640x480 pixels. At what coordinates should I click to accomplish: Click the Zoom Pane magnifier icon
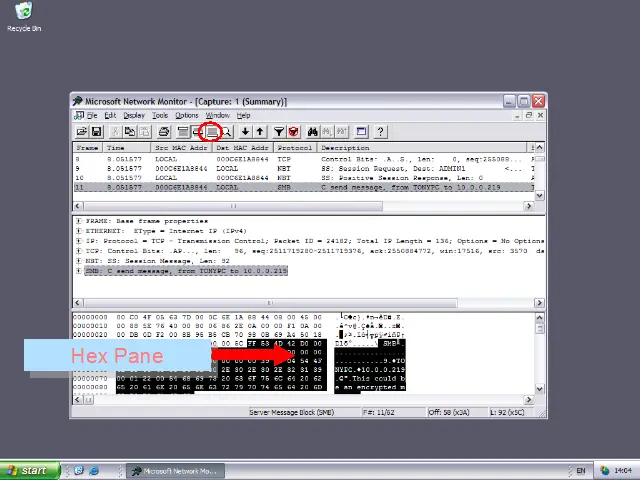click(226, 131)
